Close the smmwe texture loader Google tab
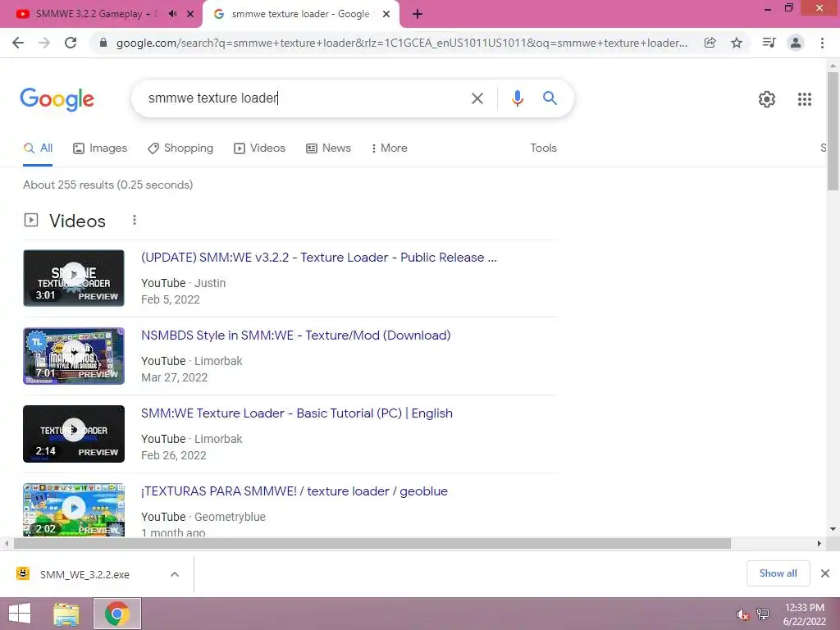840x630 pixels. point(386,14)
